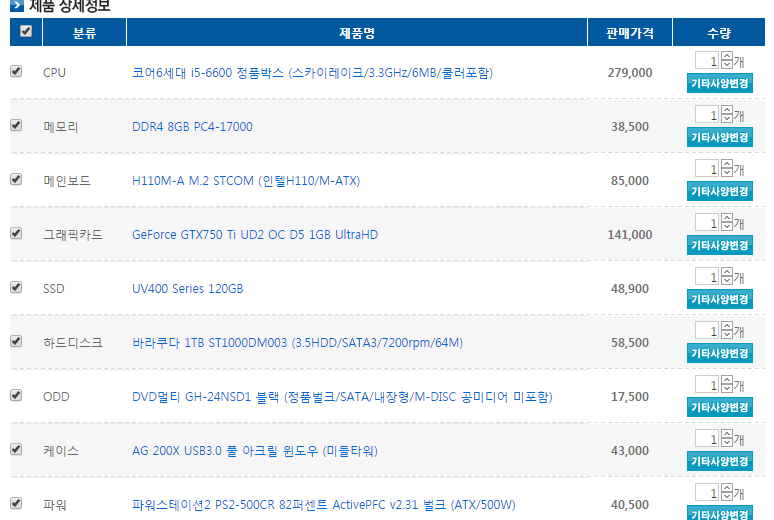Click 기타사양변경 button in the 메인보드 row
The image size is (774, 520).
[720, 191]
